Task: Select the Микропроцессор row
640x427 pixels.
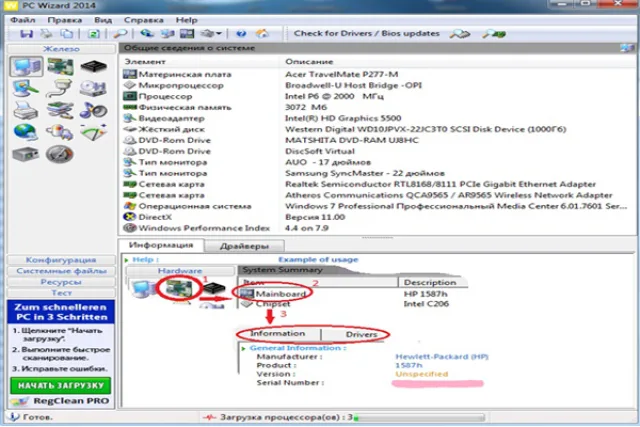Action: [x=377, y=85]
